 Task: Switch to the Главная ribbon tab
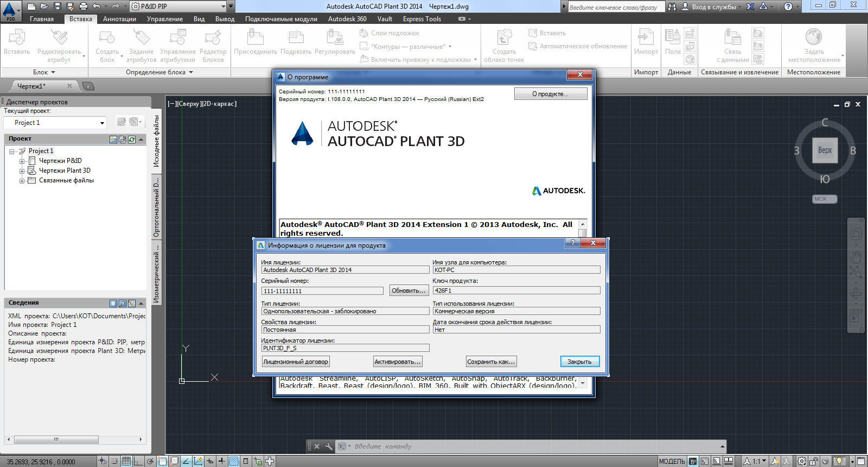pyautogui.click(x=42, y=19)
